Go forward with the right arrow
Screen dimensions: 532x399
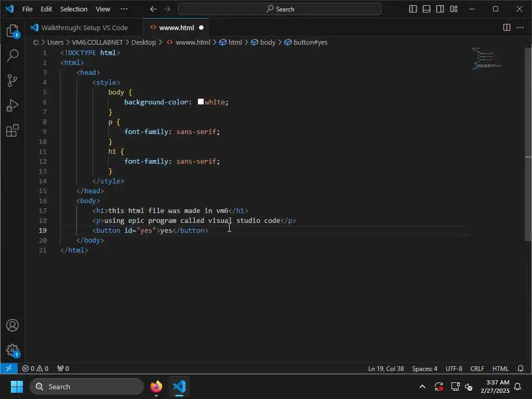pos(167,9)
